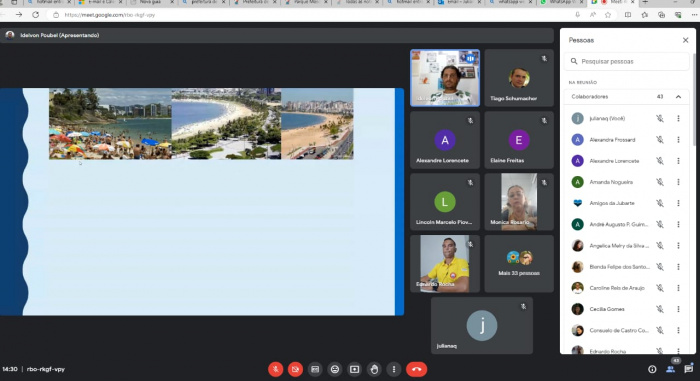
Task: Click muted mic icon for Amanda Nogueira
Action: (x=659, y=182)
